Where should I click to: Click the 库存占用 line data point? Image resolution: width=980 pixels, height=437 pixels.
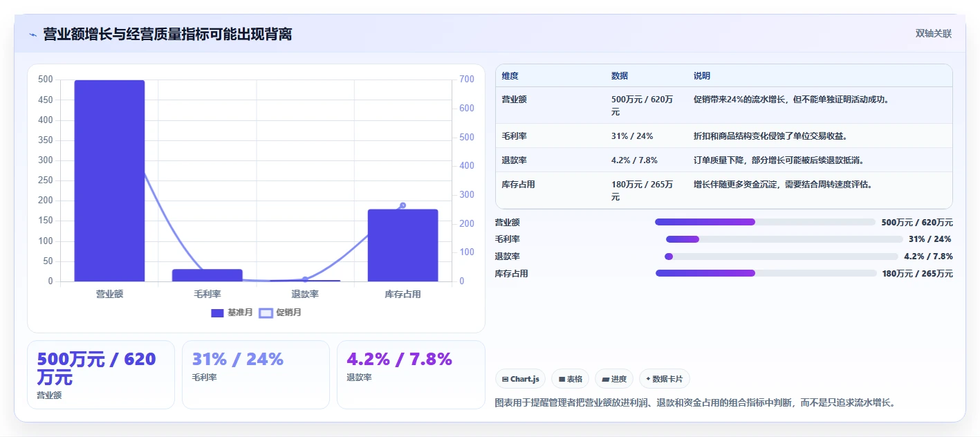point(403,205)
